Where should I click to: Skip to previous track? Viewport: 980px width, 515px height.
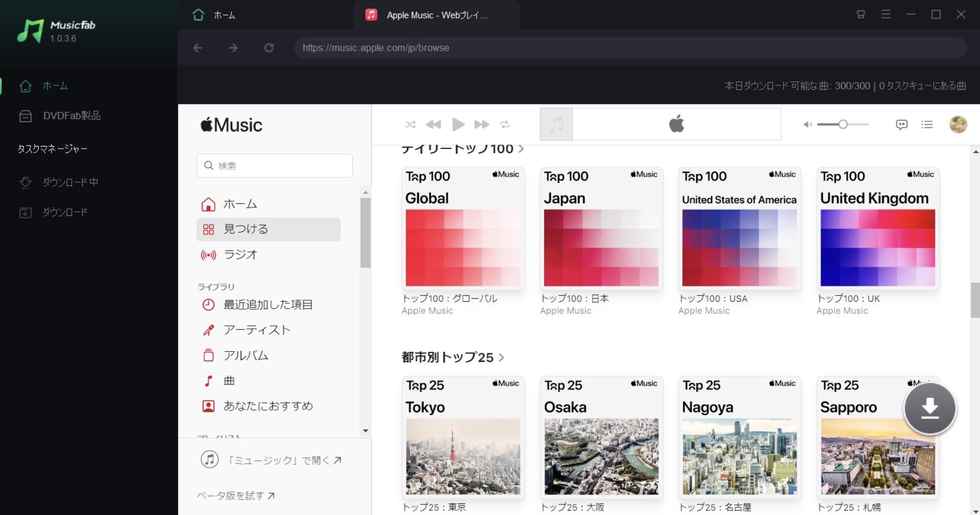tap(433, 124)
